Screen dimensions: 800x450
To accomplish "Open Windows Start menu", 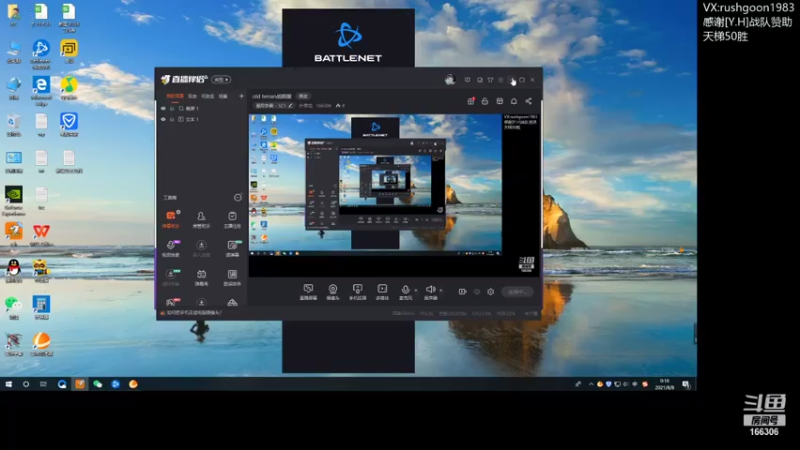I will tap(9, 384).
